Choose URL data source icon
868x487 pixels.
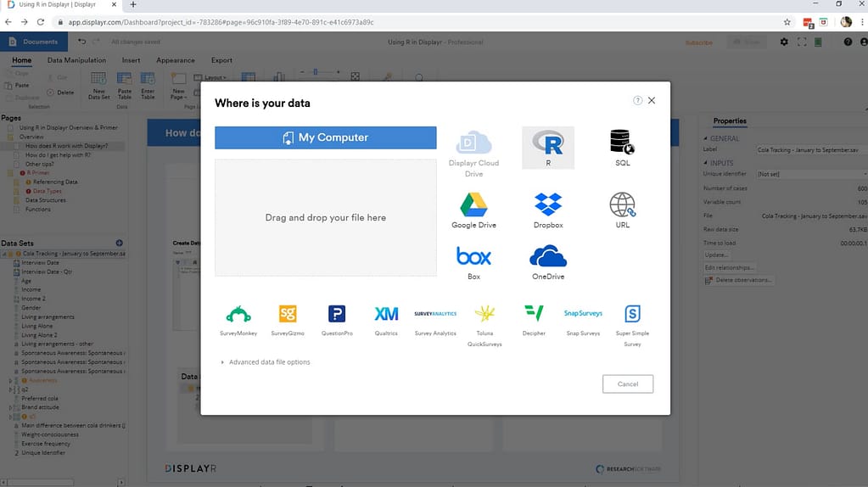[x=622, y=209]
